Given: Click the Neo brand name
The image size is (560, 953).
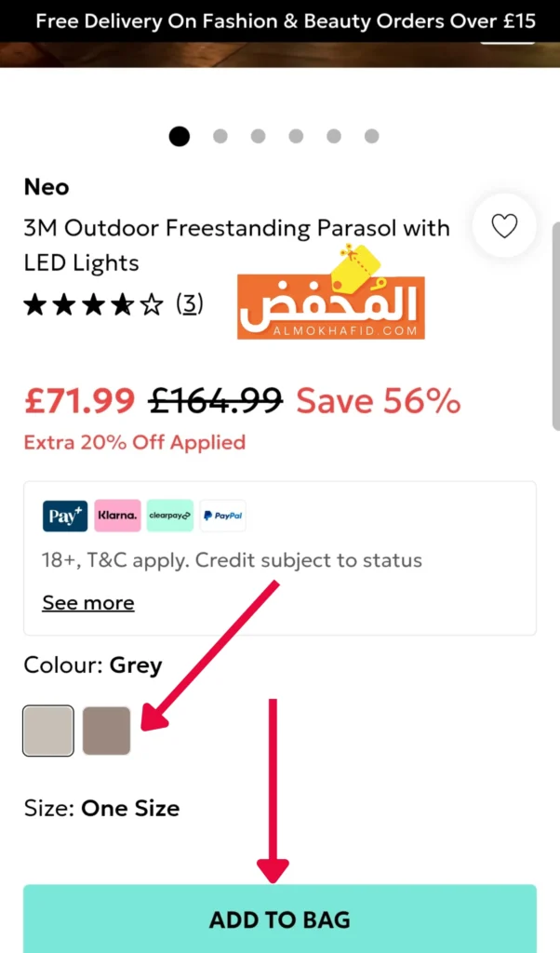Looking at the screenshot, I should [47, 187].
